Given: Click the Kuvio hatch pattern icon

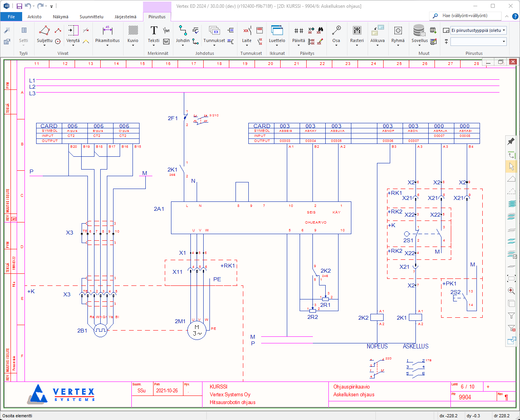Looking at the screenshot, I should (133, 31).
